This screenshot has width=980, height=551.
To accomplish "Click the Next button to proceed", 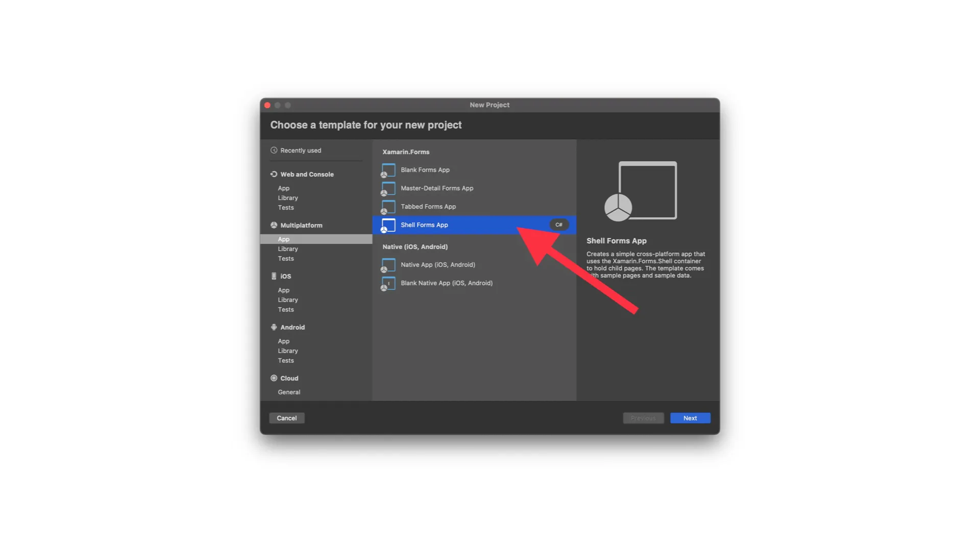I will click(x=690, y=418).
